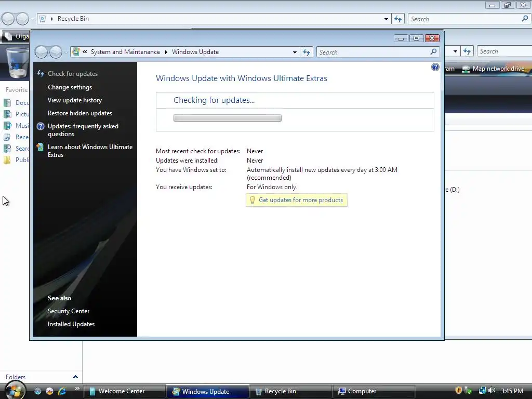Image resolution: width=532 pixels, height=399 pixels.
Task: Select System and Maintenance in the breadcrumb
Action: coord(125,52)
